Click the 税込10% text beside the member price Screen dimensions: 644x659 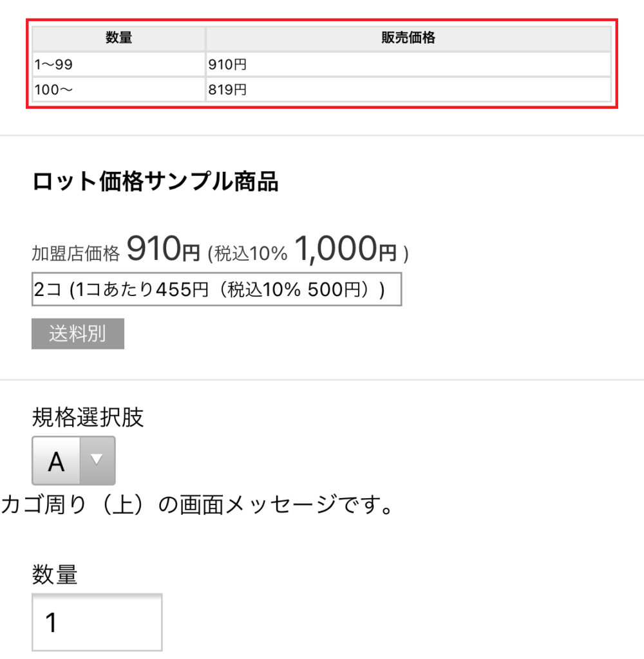coord(250,254)
